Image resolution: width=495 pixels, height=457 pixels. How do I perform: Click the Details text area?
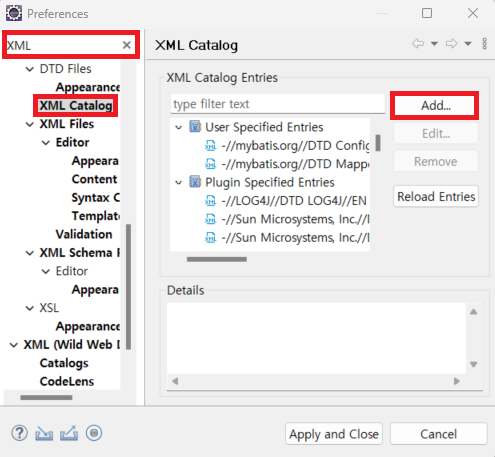tap(316, 338)
